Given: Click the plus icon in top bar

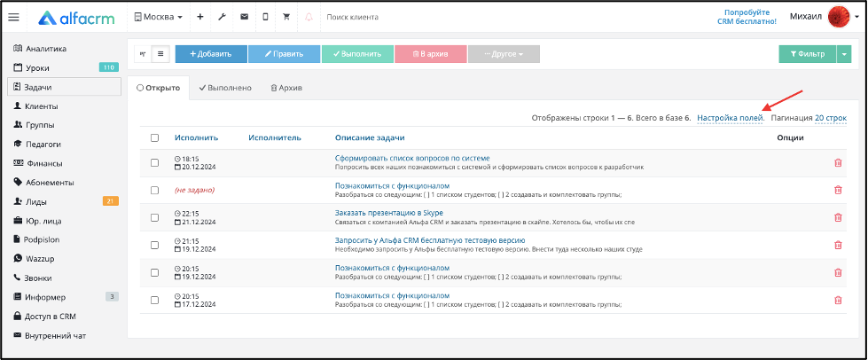Looking at the screenshot, I should pyautogui.click(x=200, y=17).
